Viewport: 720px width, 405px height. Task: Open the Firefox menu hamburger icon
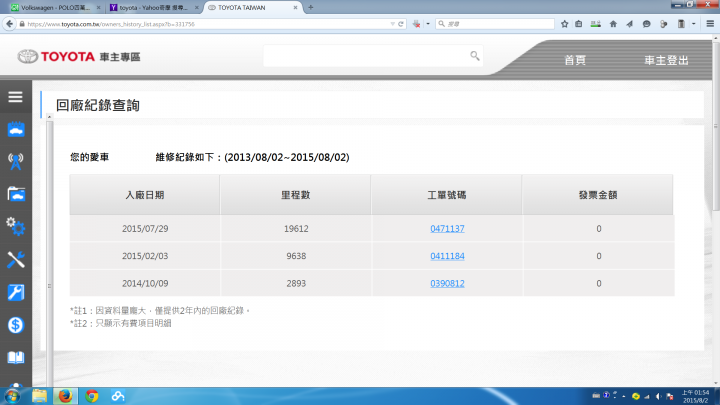click(710, 24)
